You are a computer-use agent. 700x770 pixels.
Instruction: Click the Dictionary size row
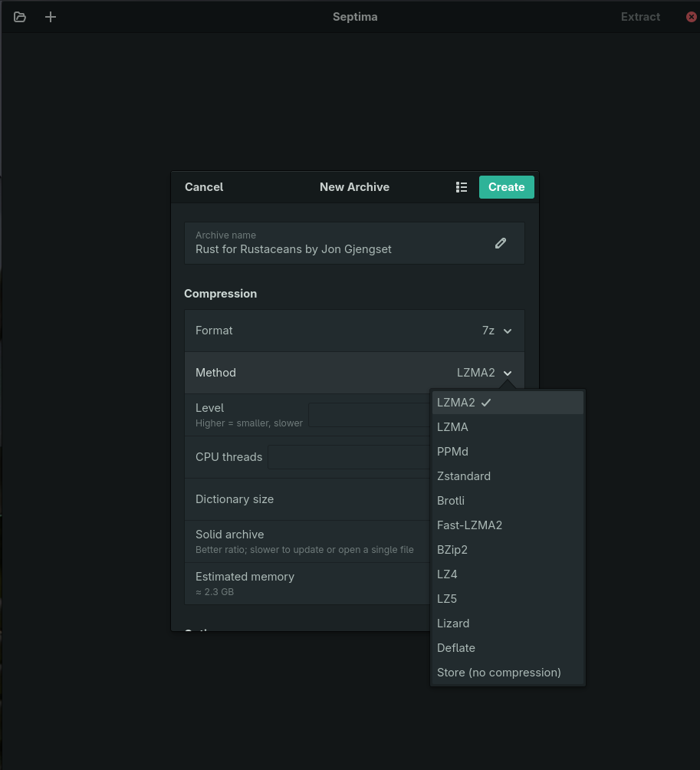pos(307,499)
